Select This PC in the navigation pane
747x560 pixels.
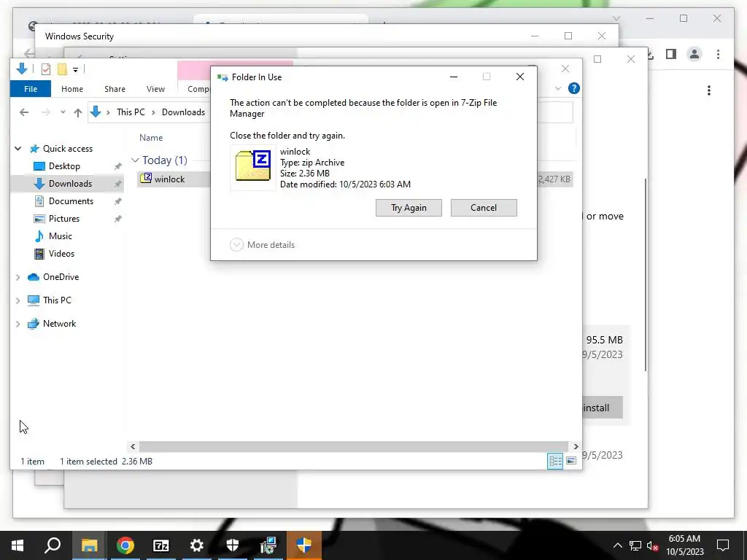pyautogui.click(x=57, y=300)
